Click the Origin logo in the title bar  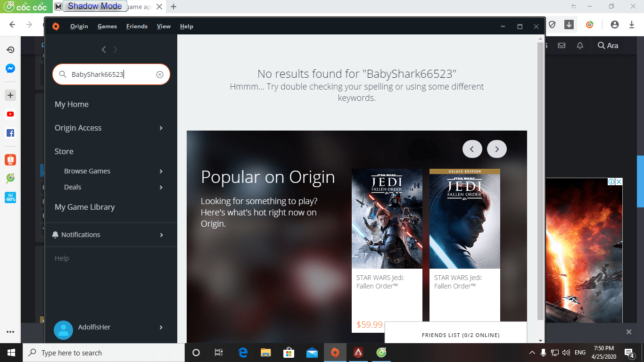56,26
